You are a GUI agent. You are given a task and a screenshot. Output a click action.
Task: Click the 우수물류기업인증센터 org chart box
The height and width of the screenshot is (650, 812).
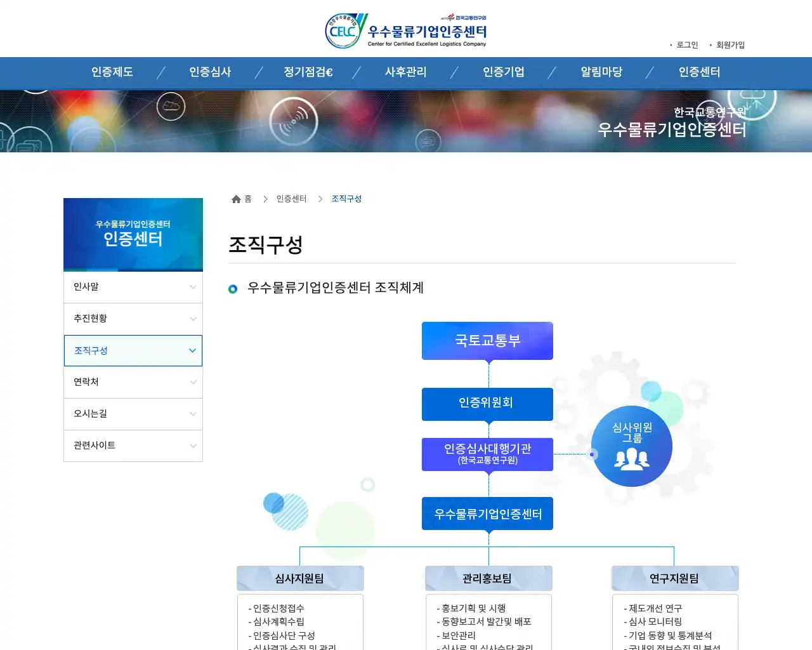point(487,514)
